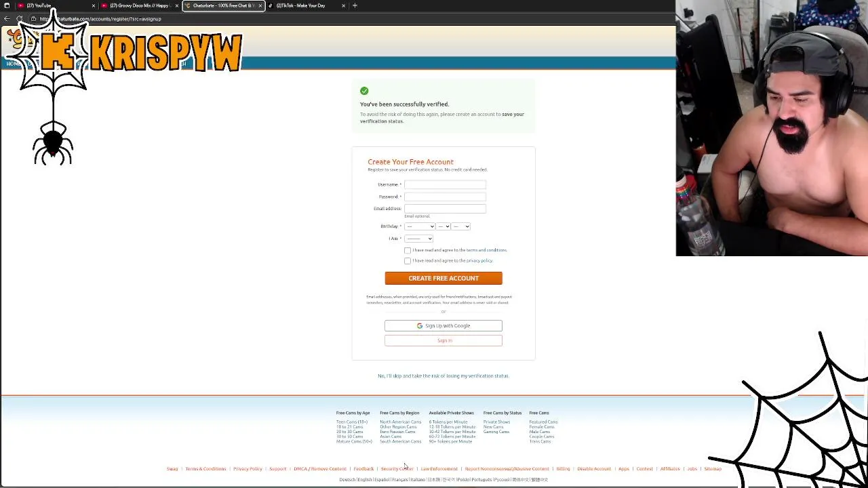The width and height of the screenshot is (868, 488).
Task: Switch site language to Italiano
Action: coord(418,480)
